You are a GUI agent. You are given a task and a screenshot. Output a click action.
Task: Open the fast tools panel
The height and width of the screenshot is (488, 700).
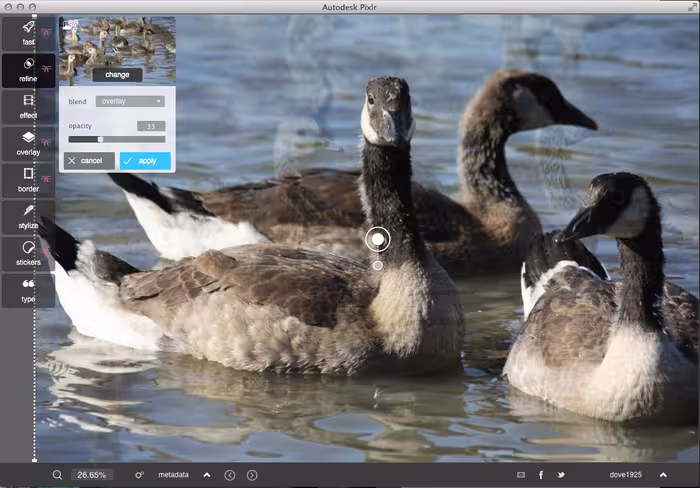[x=28, y=33]
